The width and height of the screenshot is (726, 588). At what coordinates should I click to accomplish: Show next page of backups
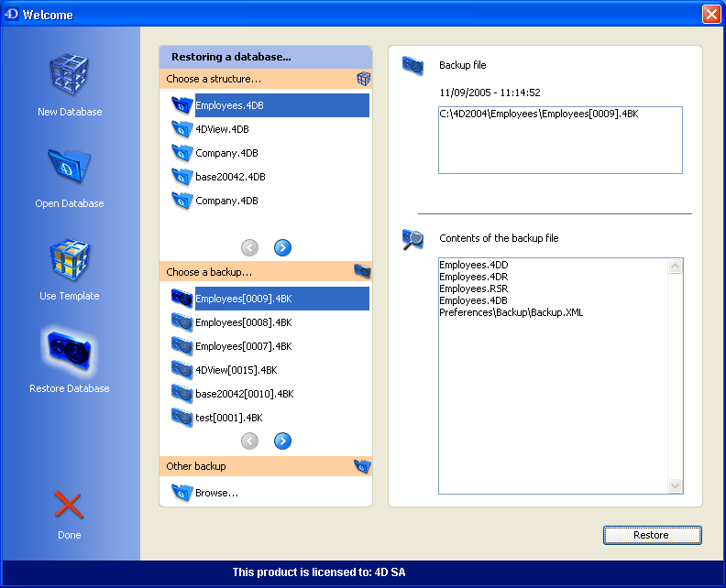click(x=282, y=441)
